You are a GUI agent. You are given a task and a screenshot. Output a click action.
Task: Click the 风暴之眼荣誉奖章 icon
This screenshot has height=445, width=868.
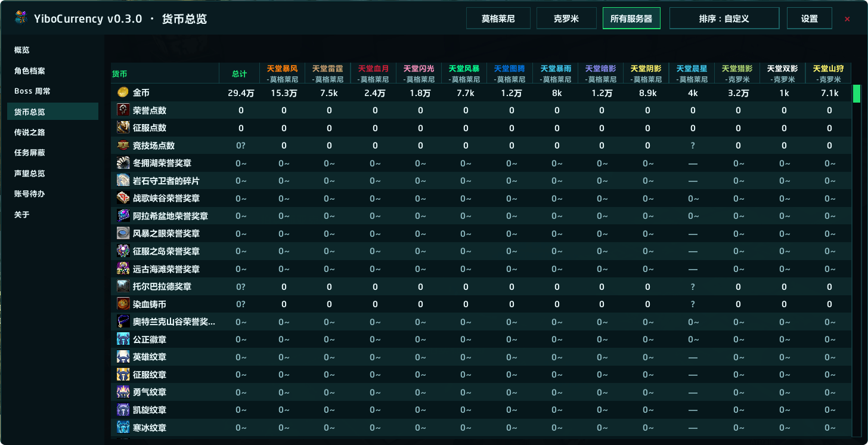coord(123,233)
